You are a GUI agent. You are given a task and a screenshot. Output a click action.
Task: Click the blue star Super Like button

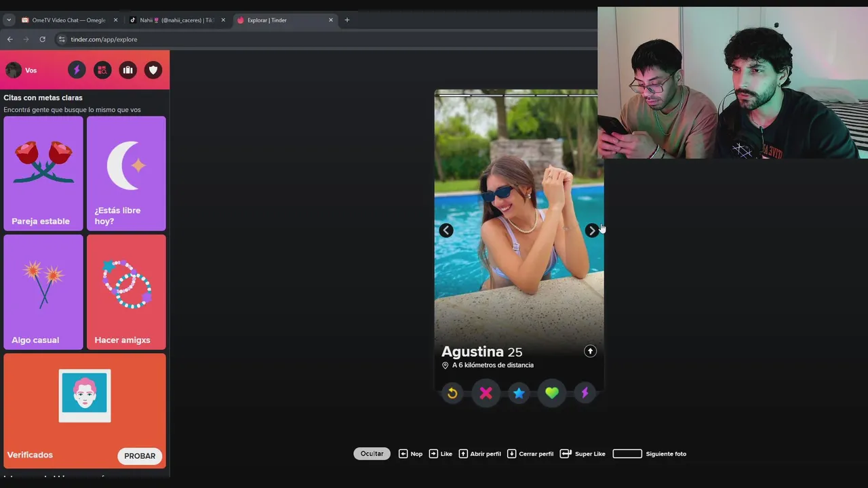click(x=519, y=393)
